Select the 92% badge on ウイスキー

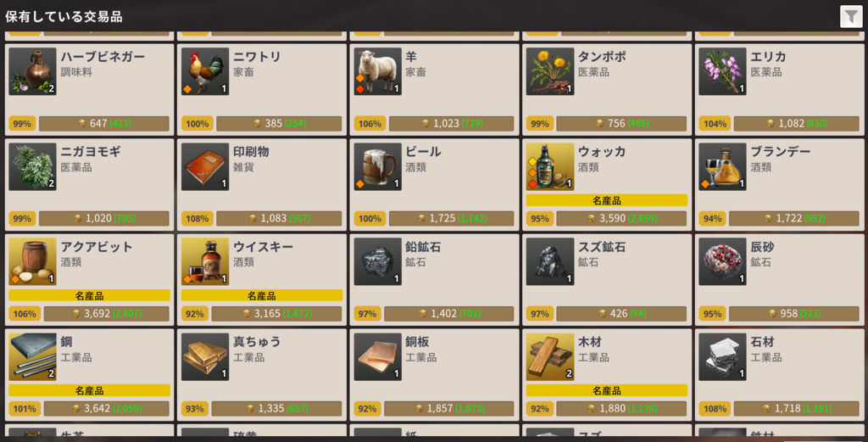tap(195, 314)
